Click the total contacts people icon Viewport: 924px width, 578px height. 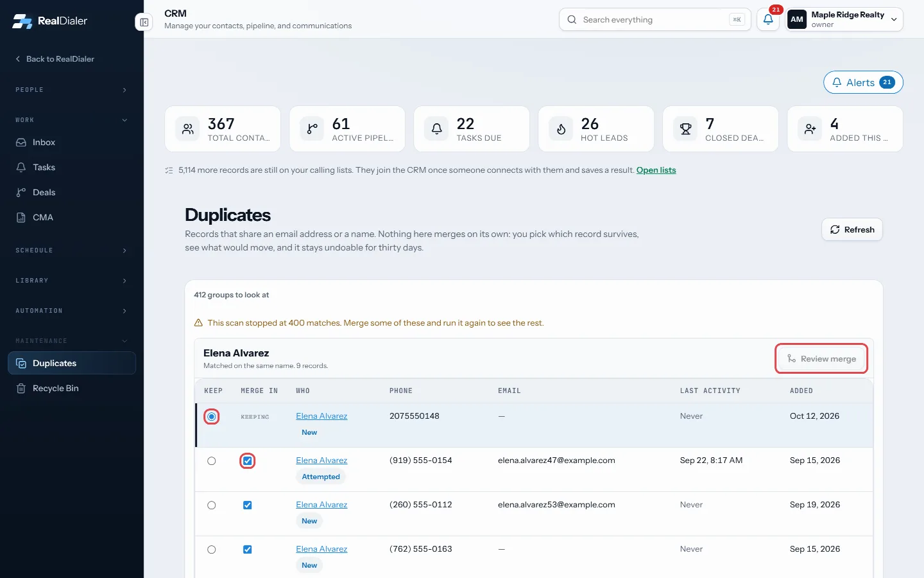click(187, 129)
